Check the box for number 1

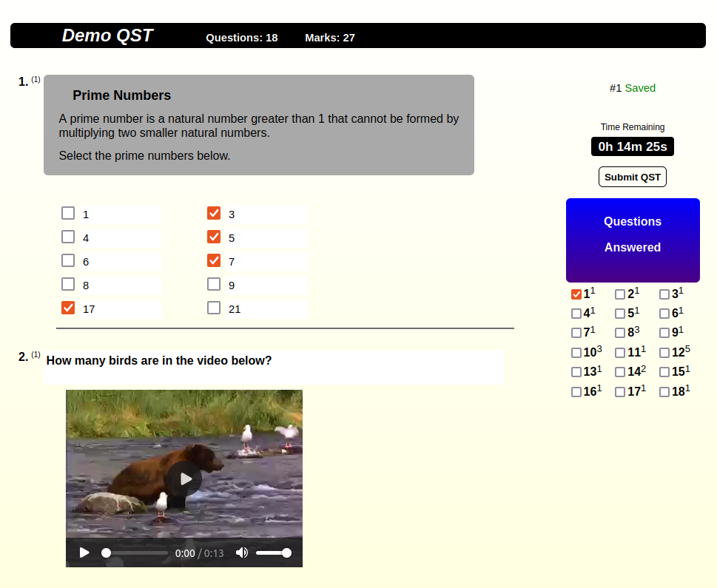pyautogui.click(x=68, y=214)
